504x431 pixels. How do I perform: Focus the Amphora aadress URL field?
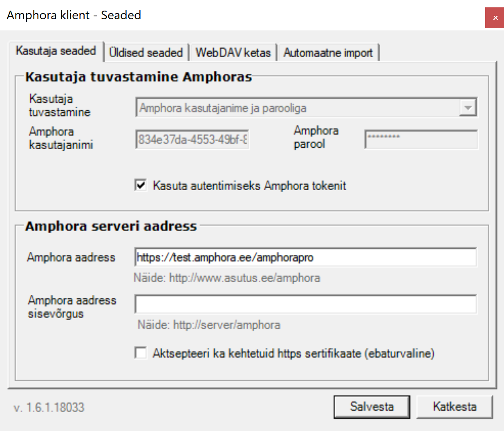[305, 258]
